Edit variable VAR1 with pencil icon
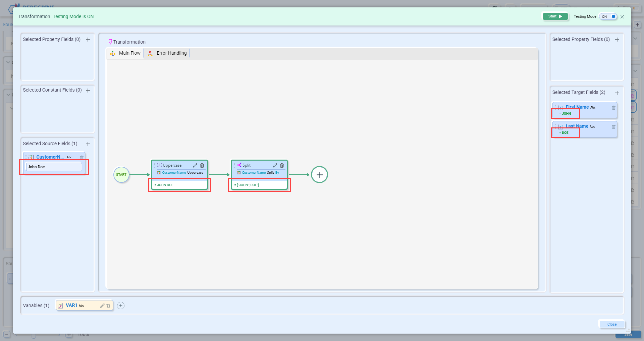 click(x=102, y=305)
